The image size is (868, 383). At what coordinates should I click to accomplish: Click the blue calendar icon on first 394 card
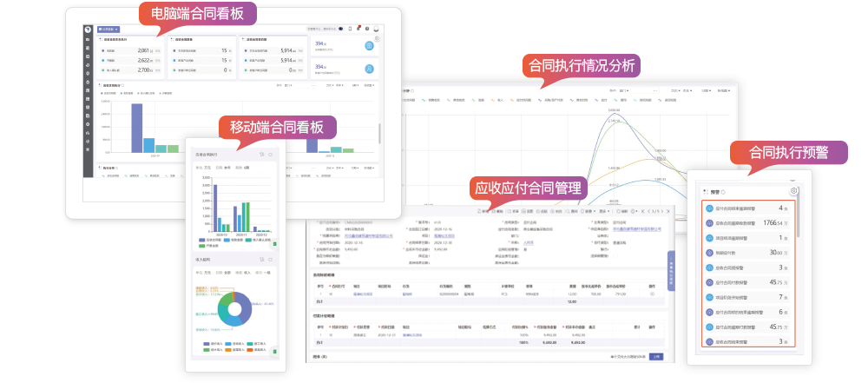point(369,45)
